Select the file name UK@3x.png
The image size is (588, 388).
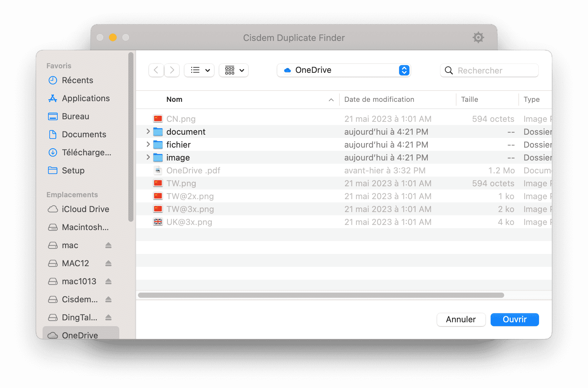[x=189, y=222]
